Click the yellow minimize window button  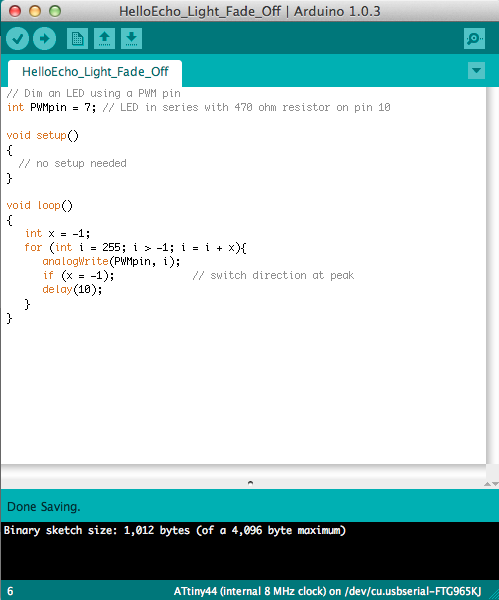pyautogui.click(x=35, y=11)
